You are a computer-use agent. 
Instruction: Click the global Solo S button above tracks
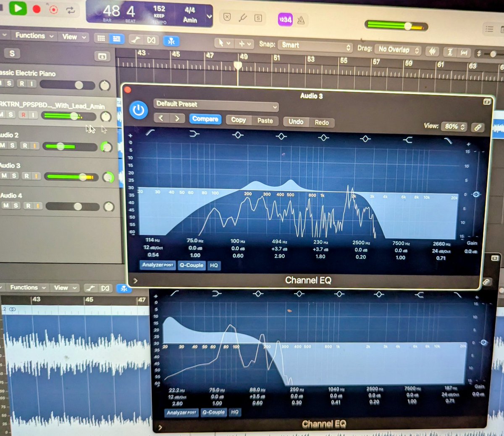(x=12, y=53)
